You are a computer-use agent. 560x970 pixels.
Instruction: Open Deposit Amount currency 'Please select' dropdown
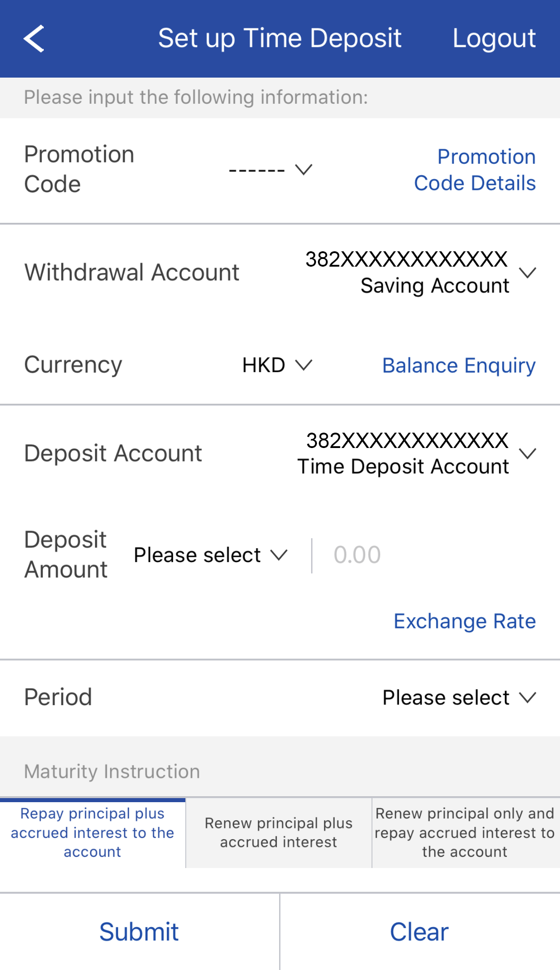[x=210, y=555]
